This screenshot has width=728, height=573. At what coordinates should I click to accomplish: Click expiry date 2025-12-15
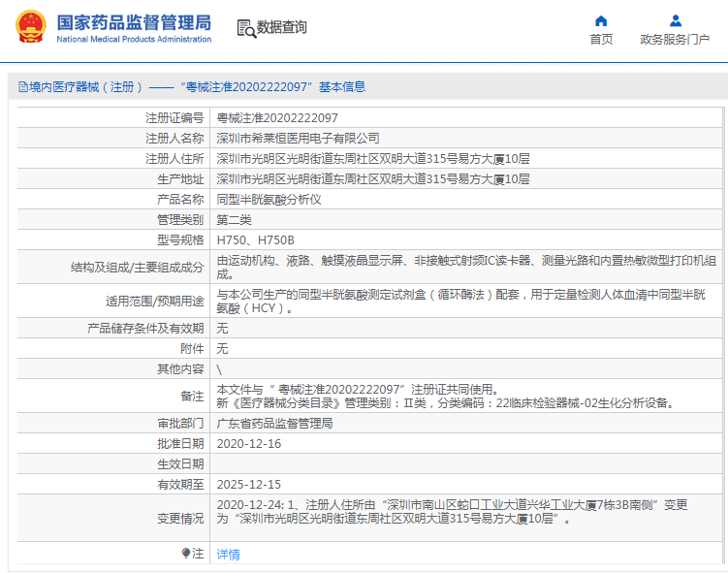[249, 485]
